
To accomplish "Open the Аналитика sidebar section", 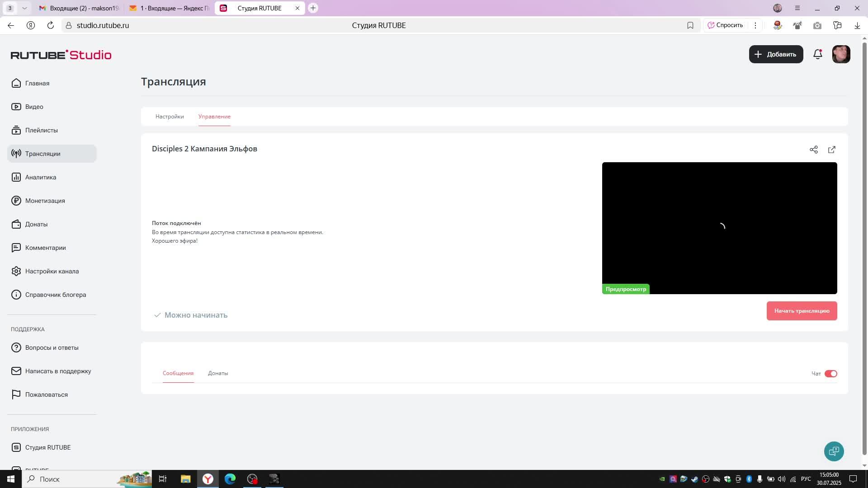I will click(40, 177).
